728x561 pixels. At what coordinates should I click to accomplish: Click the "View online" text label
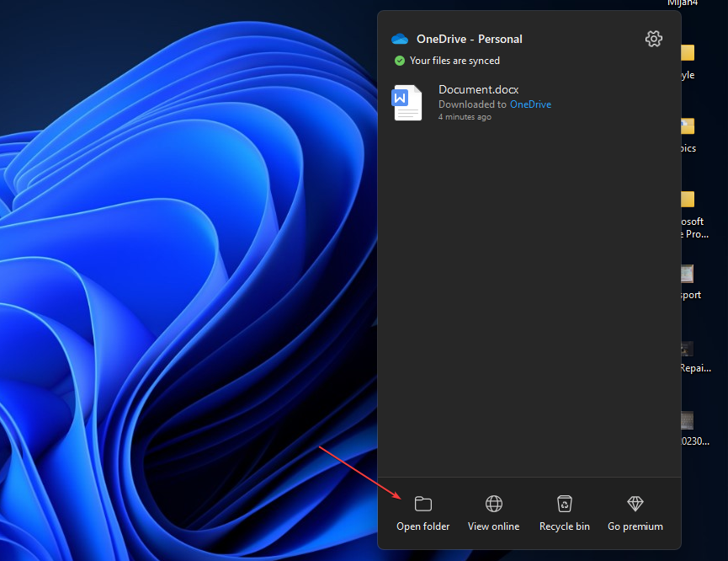(x=494, y=526)
